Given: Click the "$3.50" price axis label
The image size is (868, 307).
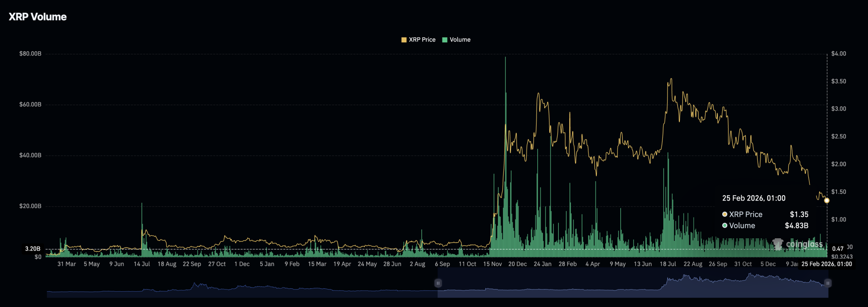Looking at the screenshot, I should click(838, 81).
